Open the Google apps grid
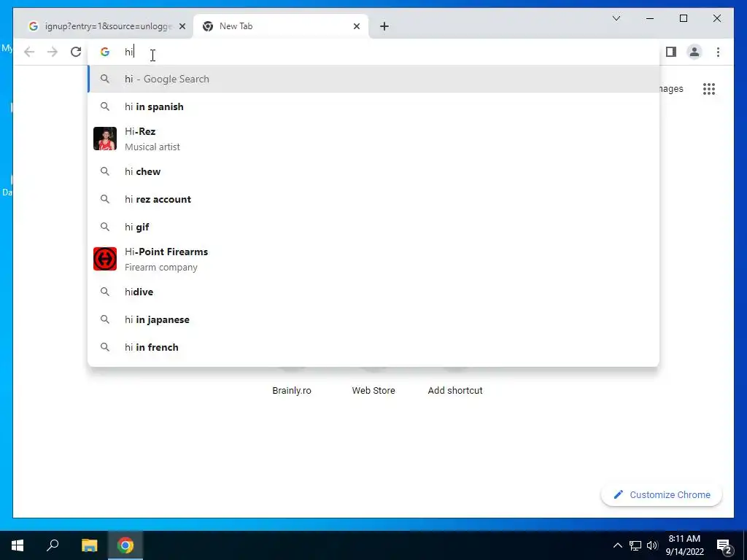Viewport: 747px width, 560px height. pos(709,88)
